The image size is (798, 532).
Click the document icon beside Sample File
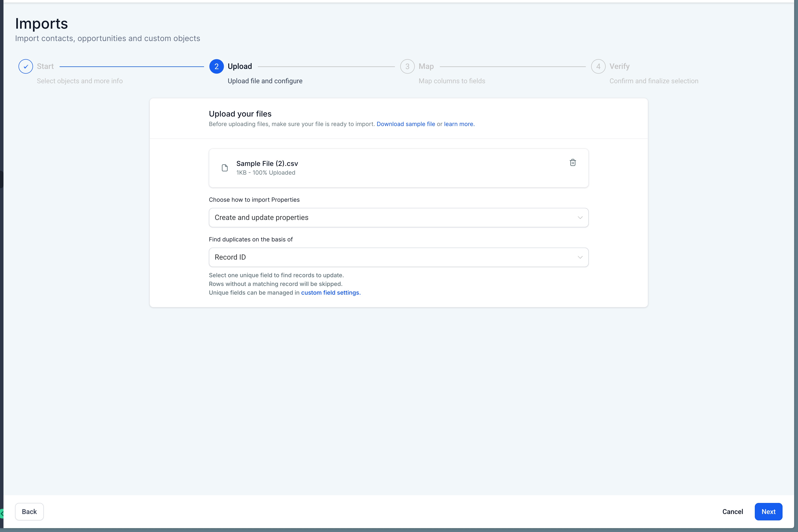[x=225, y=168]
